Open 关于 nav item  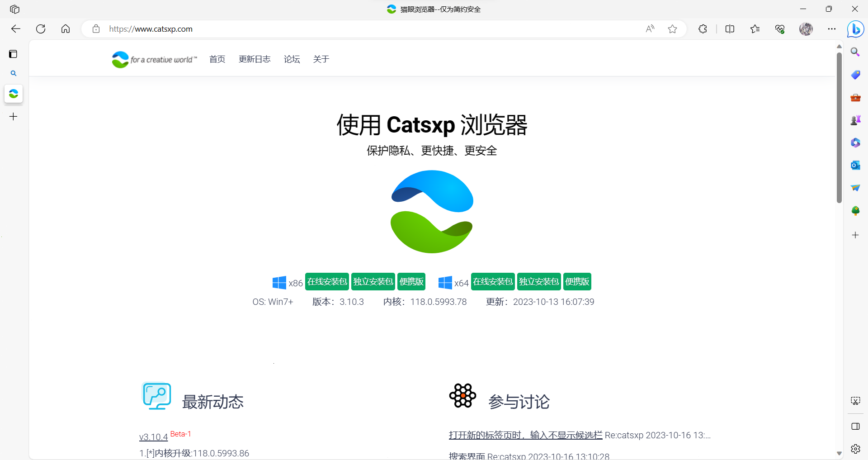point(321,59)
